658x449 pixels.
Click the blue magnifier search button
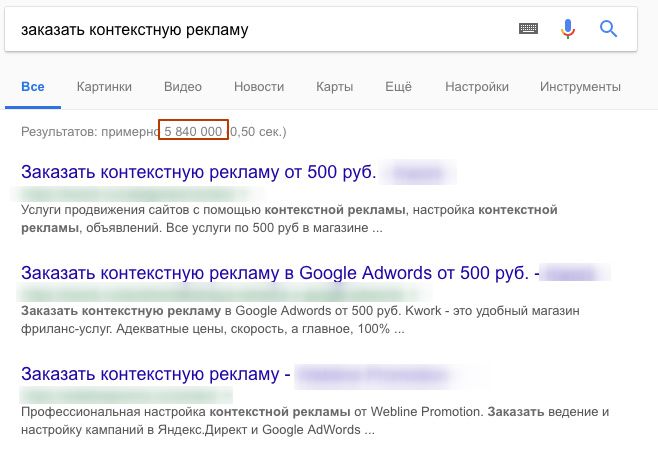(608, 29)
